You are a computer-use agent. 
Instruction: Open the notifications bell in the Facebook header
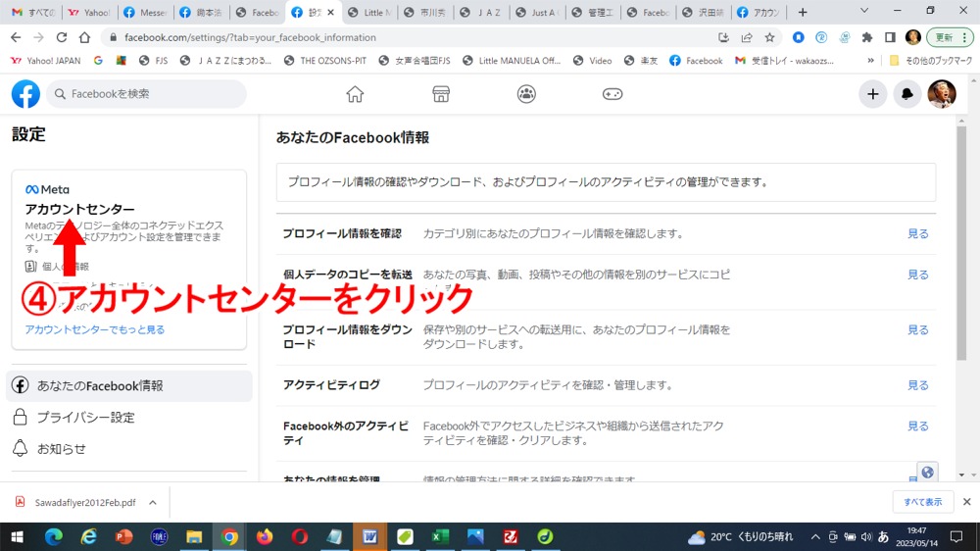[x=906, y=94]
